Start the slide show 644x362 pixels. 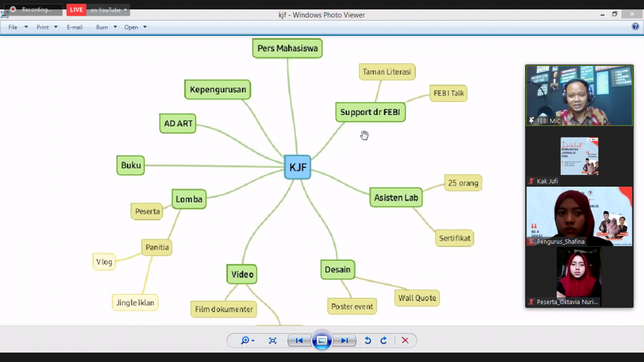321,341
